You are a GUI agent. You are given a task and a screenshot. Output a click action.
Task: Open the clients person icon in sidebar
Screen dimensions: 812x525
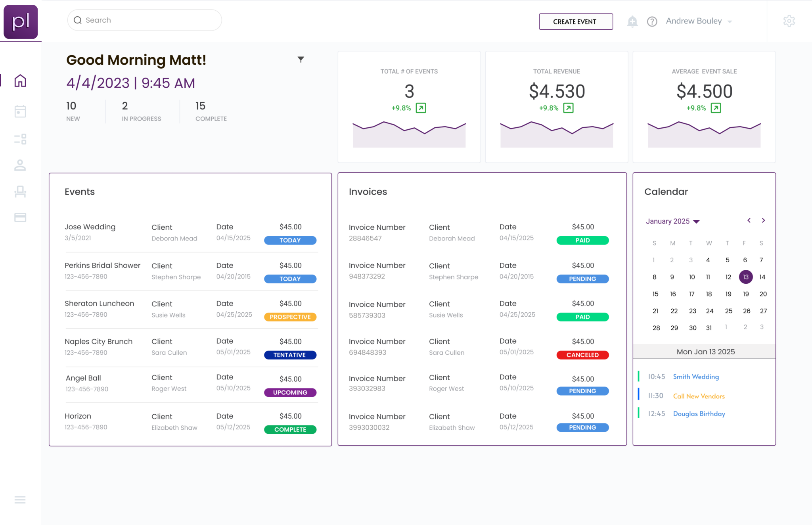point(20,165)
